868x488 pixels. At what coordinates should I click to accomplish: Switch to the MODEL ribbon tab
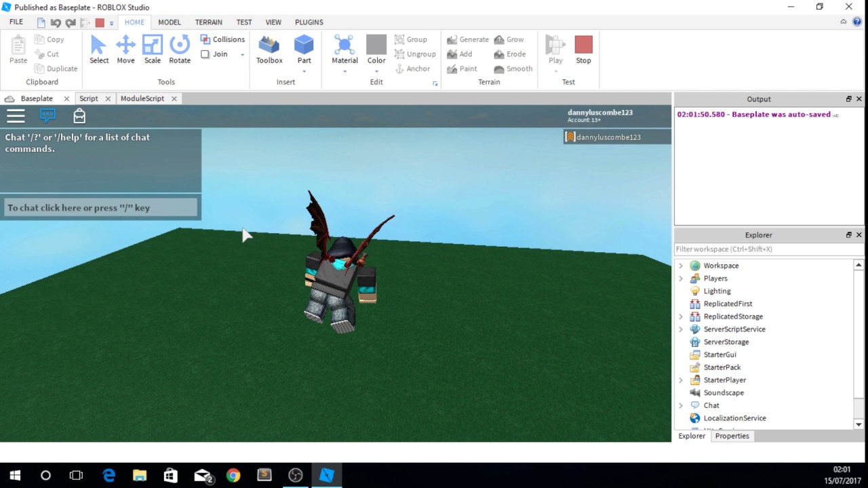click(x=170, y=22)
